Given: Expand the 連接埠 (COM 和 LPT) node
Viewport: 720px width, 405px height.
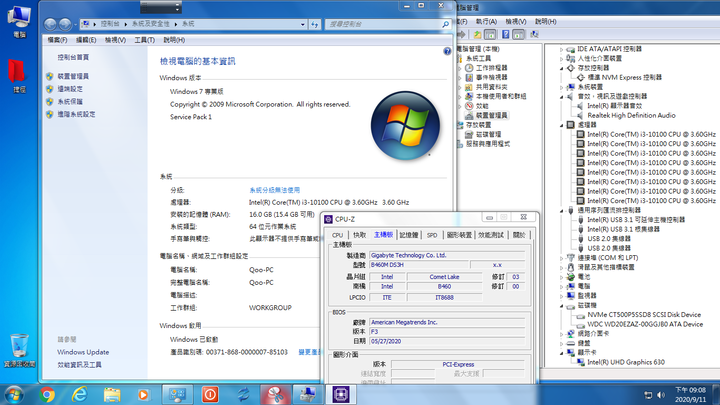Looking at the screenshot, I should coord(562,258).
